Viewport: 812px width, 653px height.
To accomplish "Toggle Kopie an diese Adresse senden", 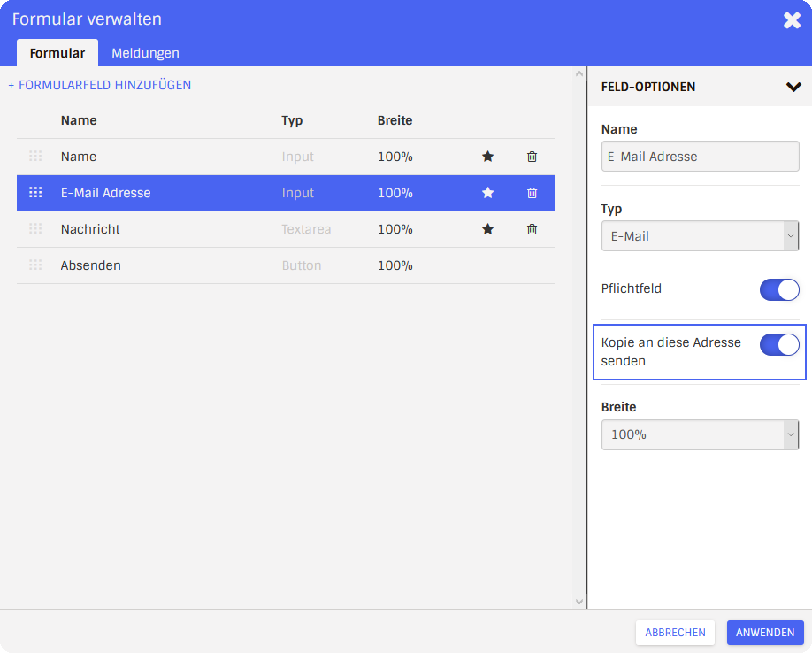I will pyautogui.click(x=778, y=345).
